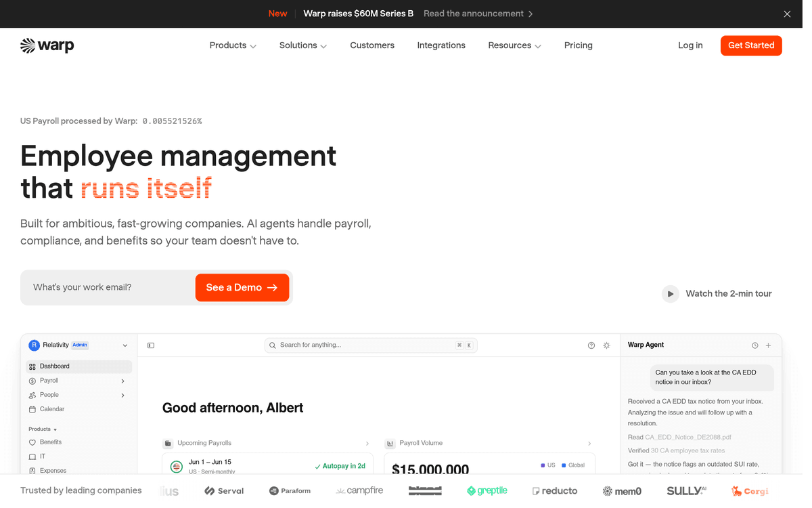Click the Paraform company logo

tap(290, 491)
